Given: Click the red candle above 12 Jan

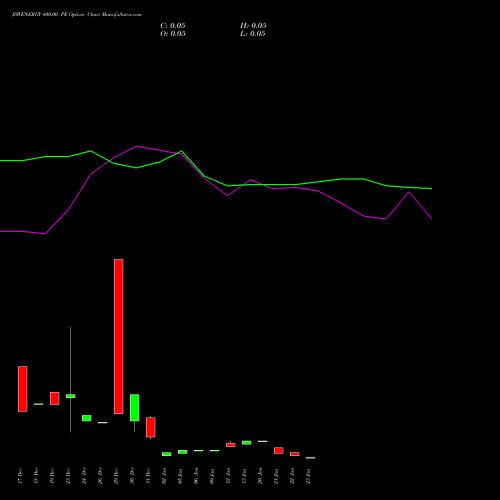Looking at the screenshot, I should [231, 445].
